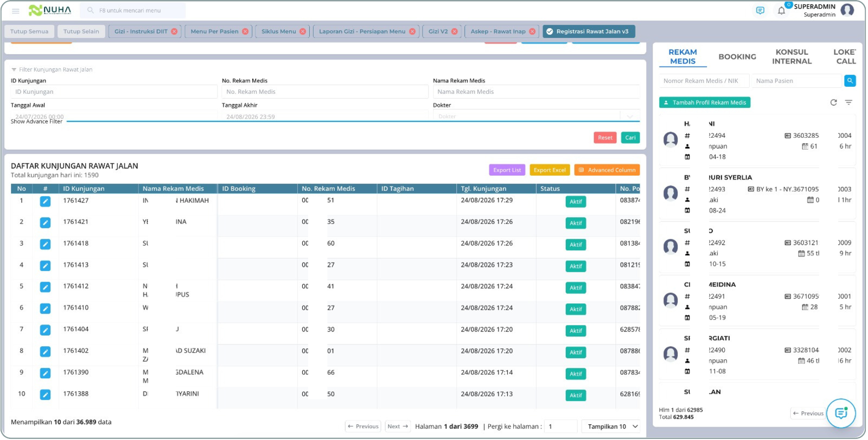Click the blue patient search icon
Screen dimensions: 868x440
coord(850,81)
